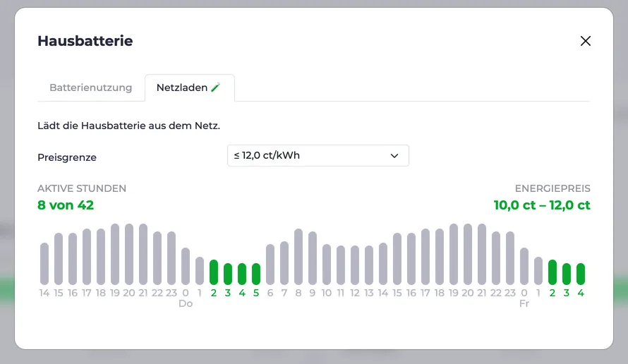This screenshot has width=628, height=364.
Task: Click the grey bar for hour 9
Action: click(313, 258)
